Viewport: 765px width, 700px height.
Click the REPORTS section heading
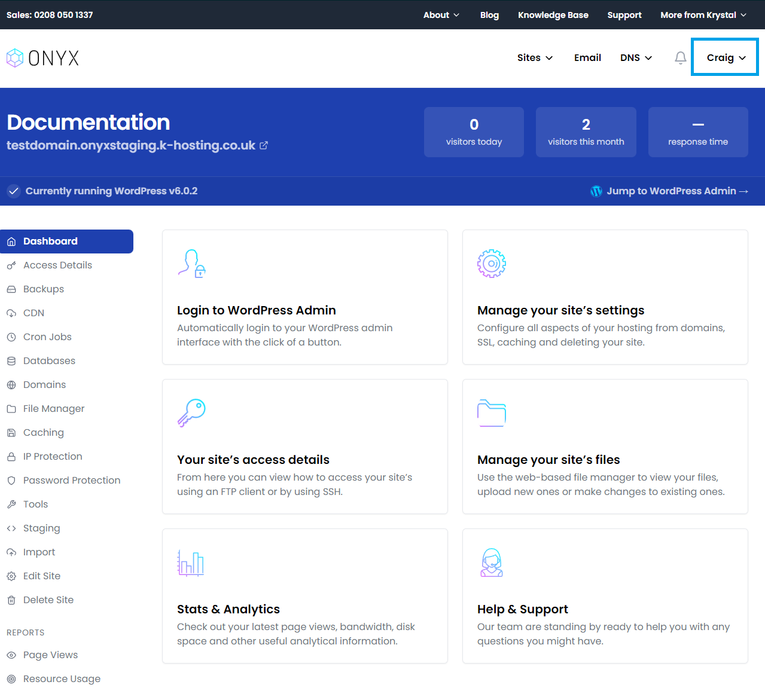(x=26, y=632)
